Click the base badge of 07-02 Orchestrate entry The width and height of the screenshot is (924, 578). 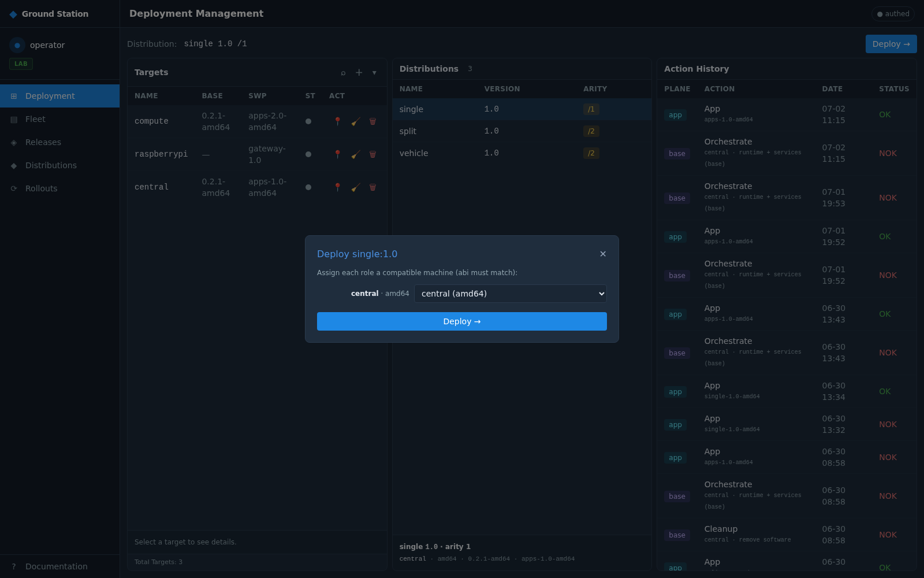click(x=677, y=154)
